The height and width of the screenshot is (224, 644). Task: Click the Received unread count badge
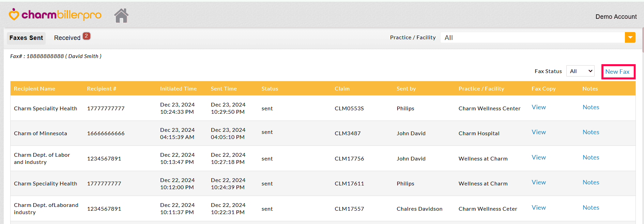87,36
